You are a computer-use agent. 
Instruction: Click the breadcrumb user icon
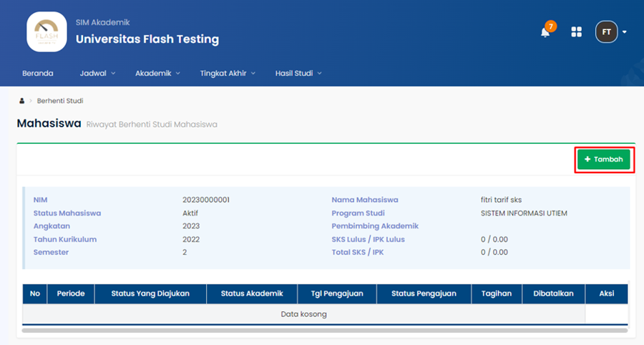(x=21, y=101)
